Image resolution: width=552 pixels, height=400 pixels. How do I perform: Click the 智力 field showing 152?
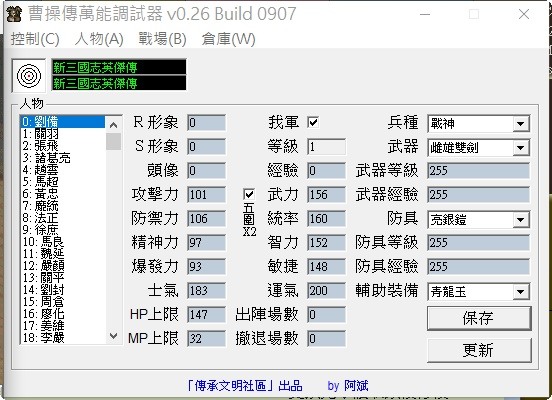coord(327,243)
